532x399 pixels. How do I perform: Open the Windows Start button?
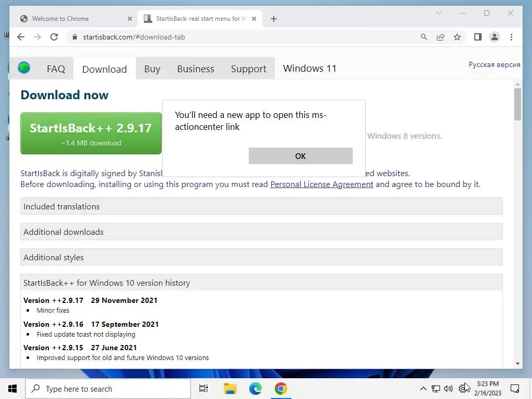click(12, 389)
